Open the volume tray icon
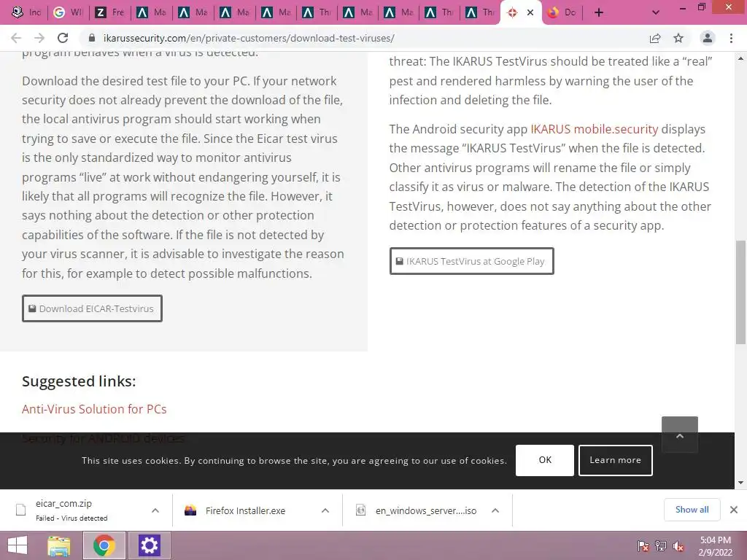 (x=678, y=545)
